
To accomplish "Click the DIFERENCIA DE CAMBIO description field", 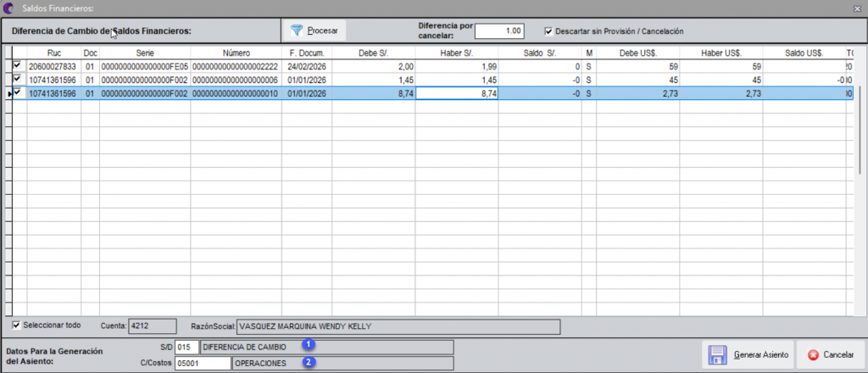I will pos(326,347).
